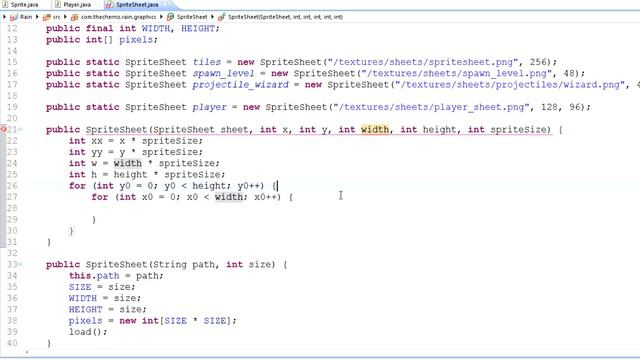Click 'spriteSize' in the constructor signature
640x360 pixels.
[518, 129]
